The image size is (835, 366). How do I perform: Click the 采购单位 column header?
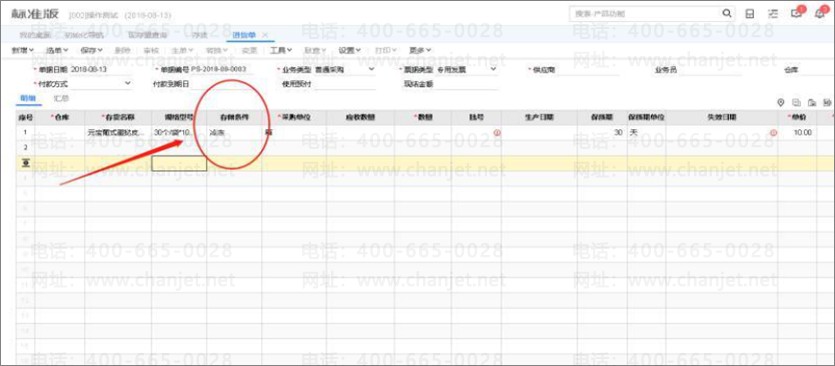pos(294,117)
